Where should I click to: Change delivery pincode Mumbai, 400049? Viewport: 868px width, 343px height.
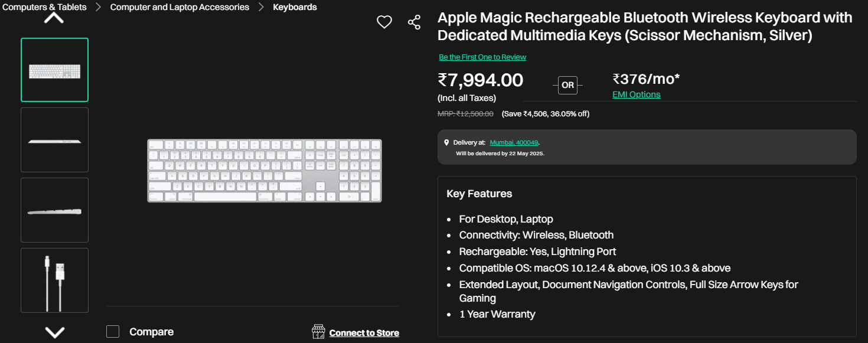pos(514,143)
